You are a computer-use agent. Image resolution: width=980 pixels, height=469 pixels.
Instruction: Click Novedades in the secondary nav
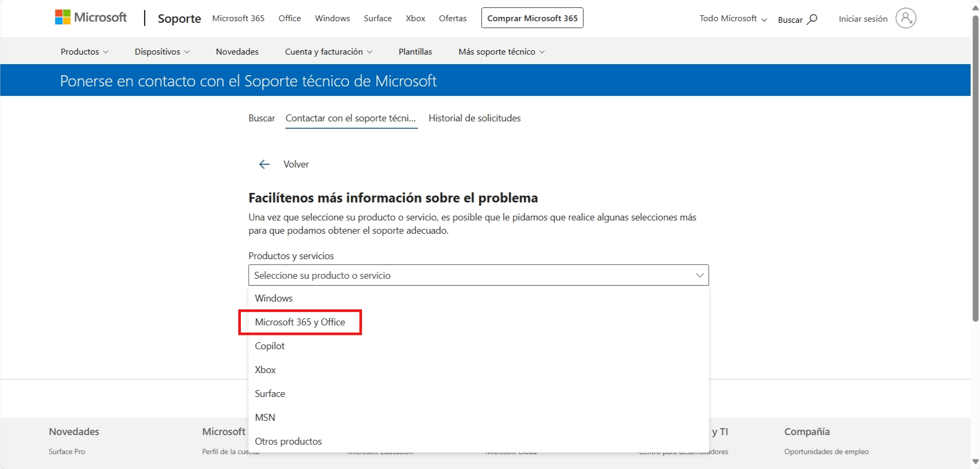(x=237, y=51)
